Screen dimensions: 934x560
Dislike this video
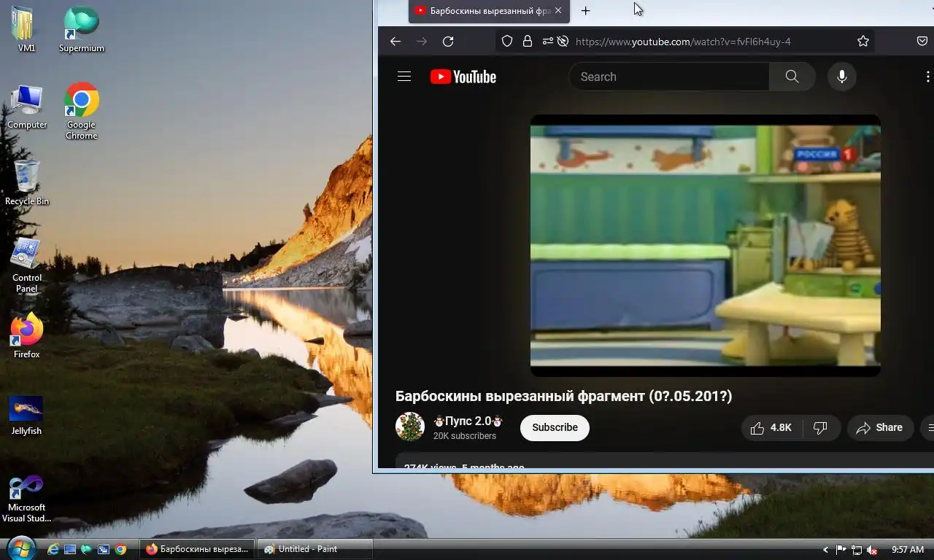821,428
